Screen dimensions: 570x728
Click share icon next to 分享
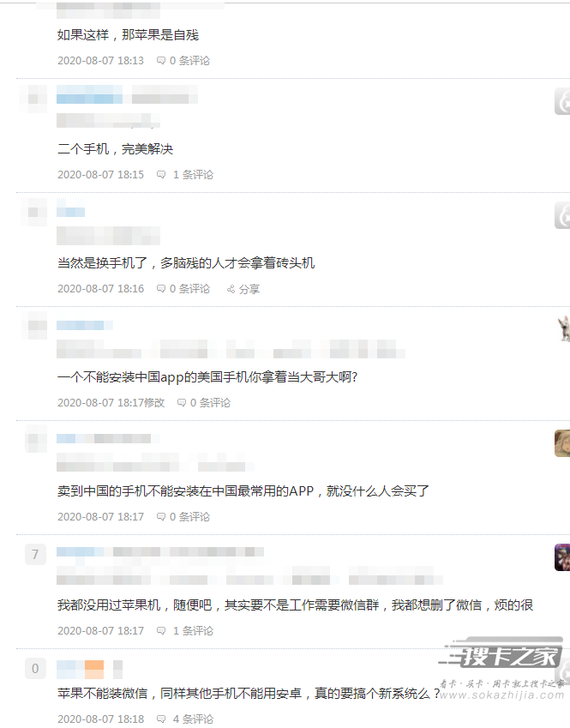click(x=231, y=289)
